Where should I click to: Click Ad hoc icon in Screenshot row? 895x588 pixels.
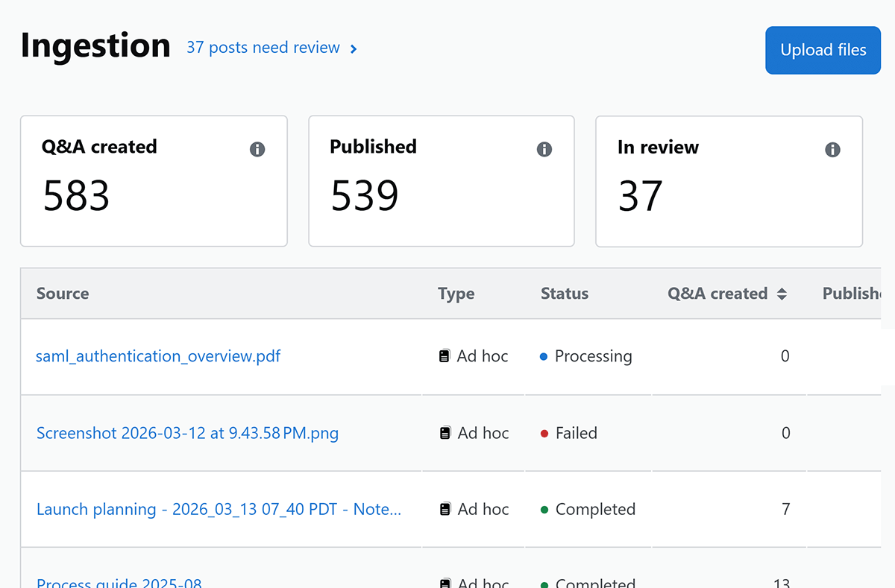coord(445,433)
